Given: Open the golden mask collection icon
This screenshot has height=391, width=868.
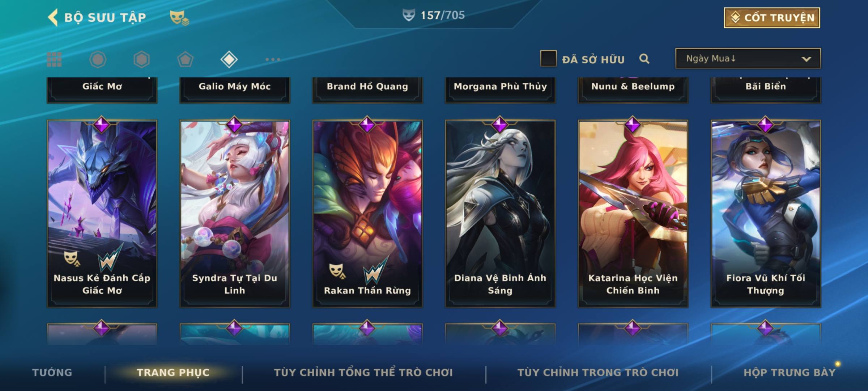Looking at the screenshot, I should point(179,18).
